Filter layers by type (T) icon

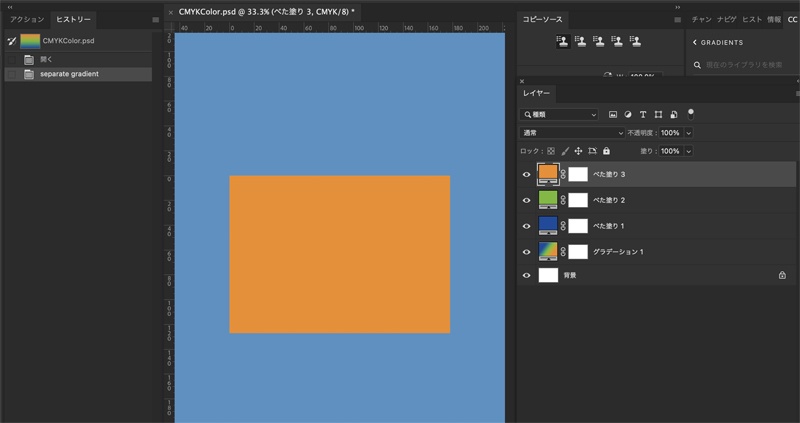643,115
